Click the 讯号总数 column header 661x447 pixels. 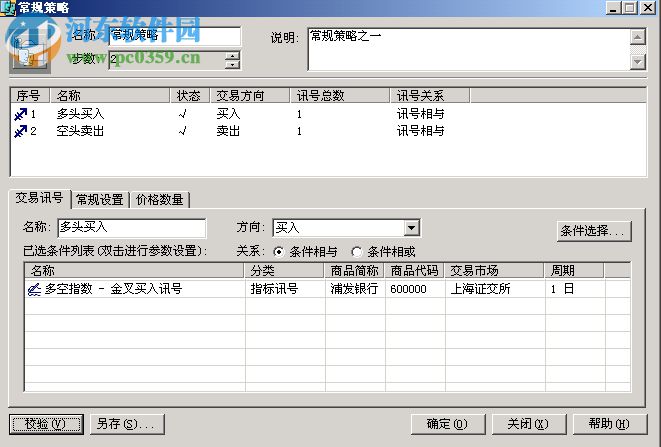coord(340,96)
